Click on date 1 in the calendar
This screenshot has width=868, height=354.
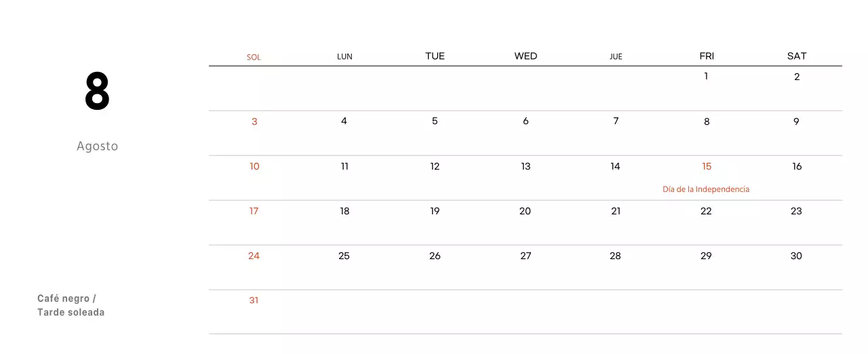coord(706,77)
